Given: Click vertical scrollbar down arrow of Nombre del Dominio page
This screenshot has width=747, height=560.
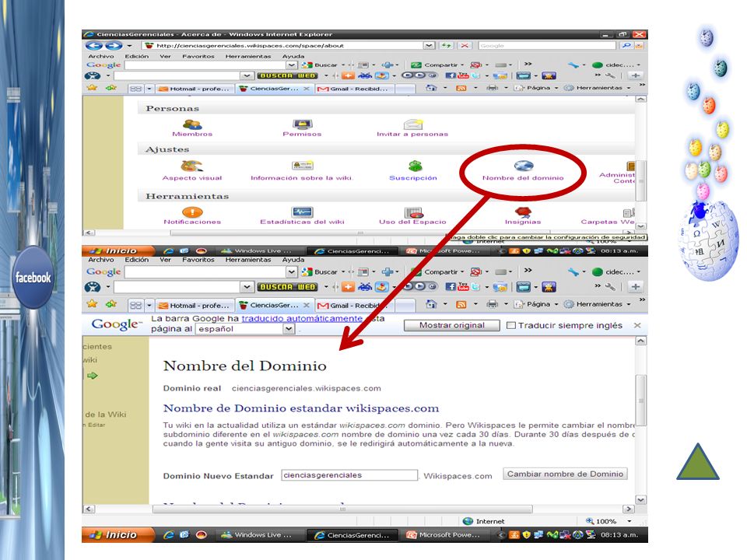Looking at the screenshot, I should tap(640, 499).
